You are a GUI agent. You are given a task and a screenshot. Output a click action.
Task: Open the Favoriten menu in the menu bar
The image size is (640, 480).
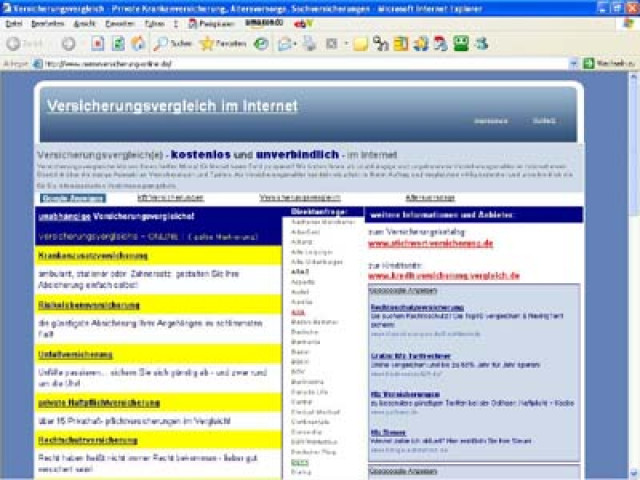click(x=120, y=24)
